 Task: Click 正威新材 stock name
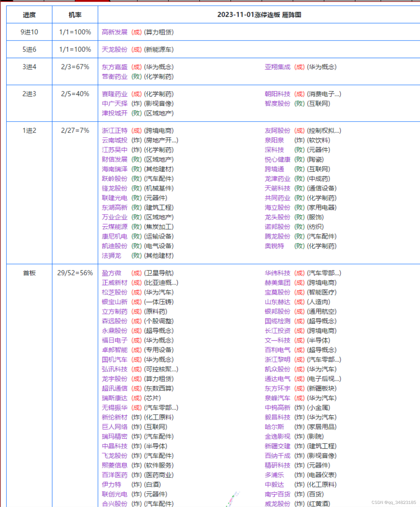click(115, 283)
